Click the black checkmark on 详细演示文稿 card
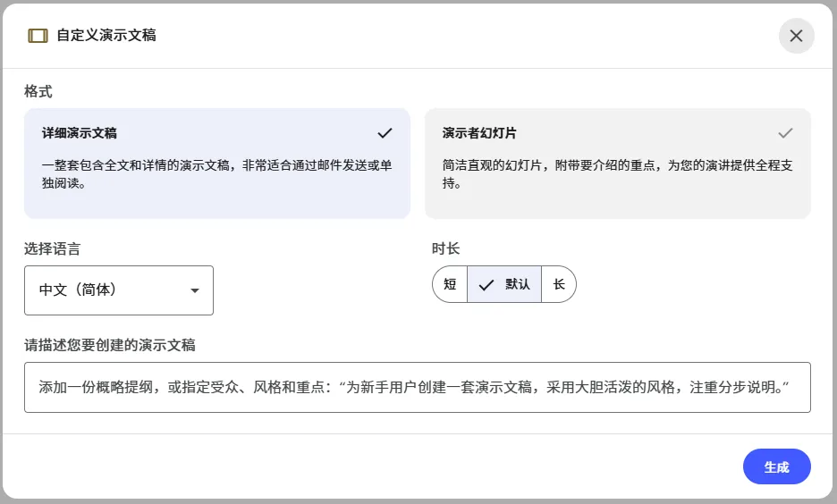 click(x=385, y=133)
